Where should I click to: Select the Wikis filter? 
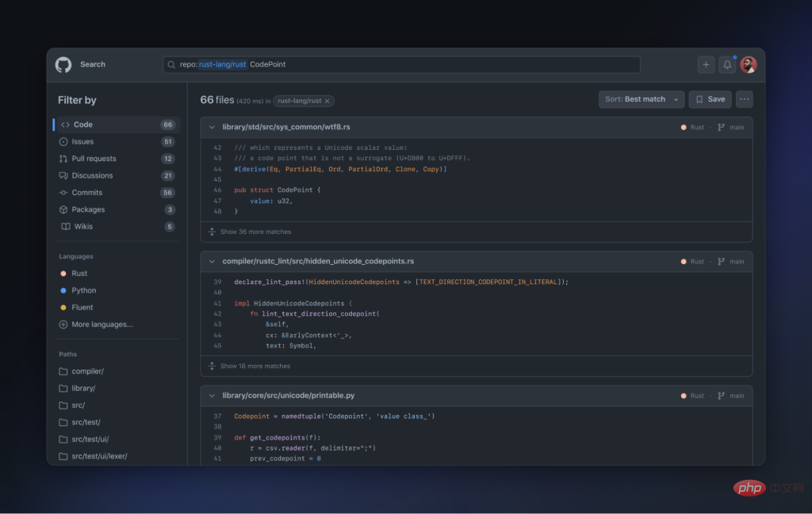(x=117, y=226)
